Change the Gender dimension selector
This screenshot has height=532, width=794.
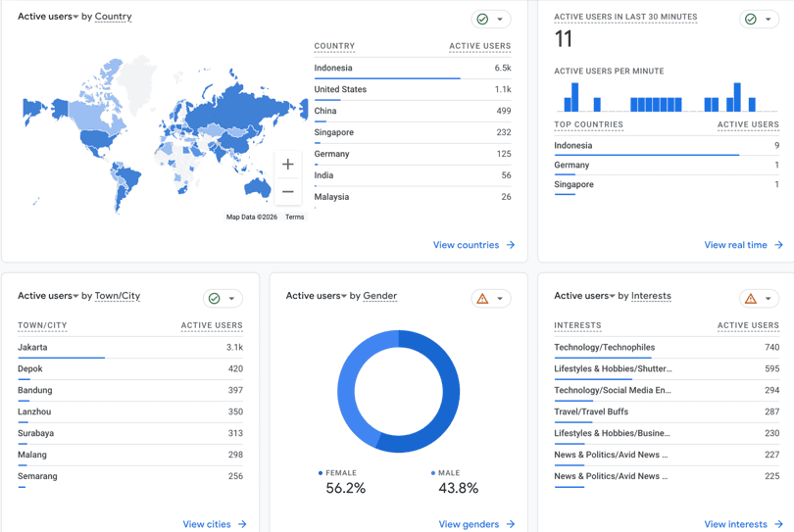pyautogui.click(x=379, y=296)
